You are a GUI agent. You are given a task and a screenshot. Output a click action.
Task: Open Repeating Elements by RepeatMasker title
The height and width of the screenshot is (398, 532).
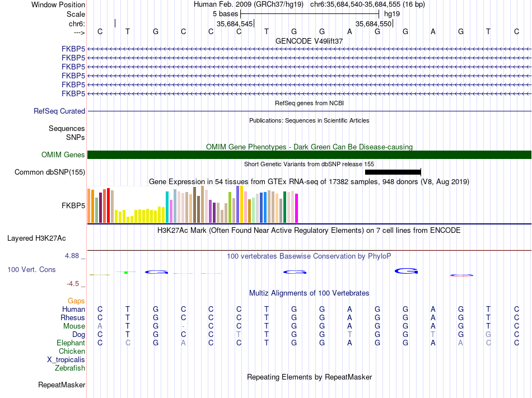pyautogui.click(x=309, y=377)
